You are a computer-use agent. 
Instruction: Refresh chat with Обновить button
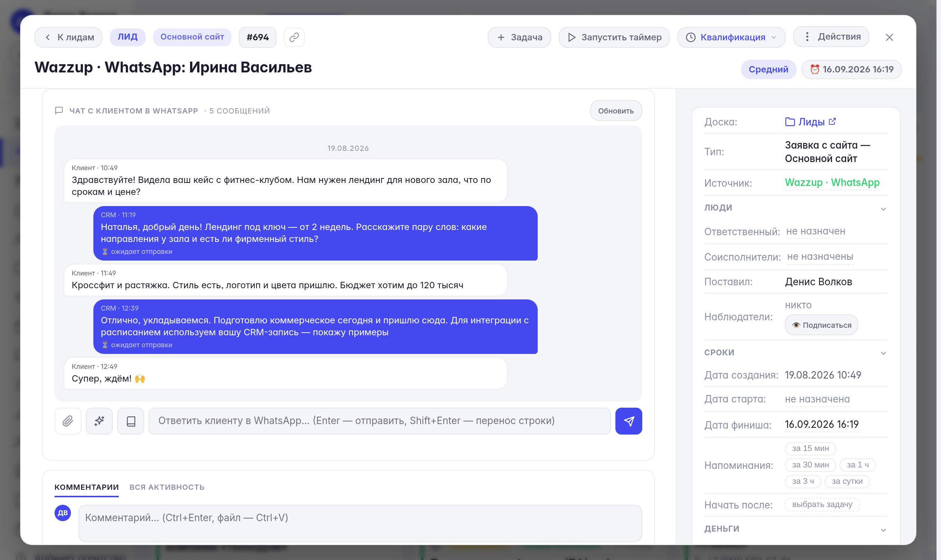pos(616,111)
